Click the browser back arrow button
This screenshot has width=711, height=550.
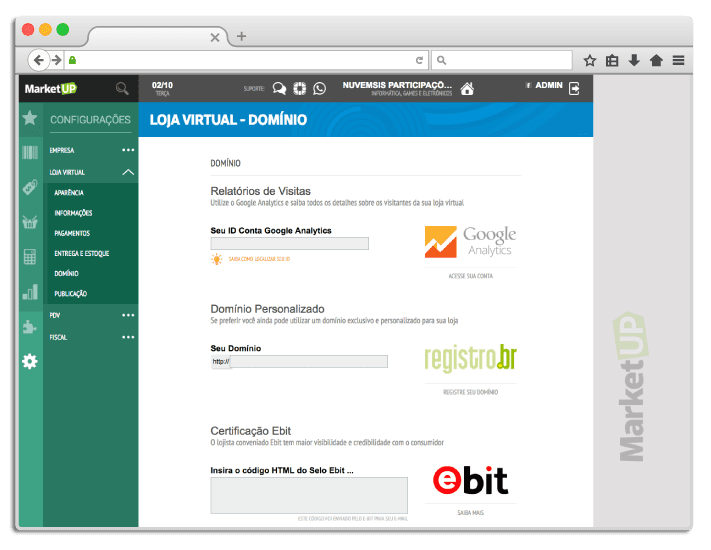39,60
